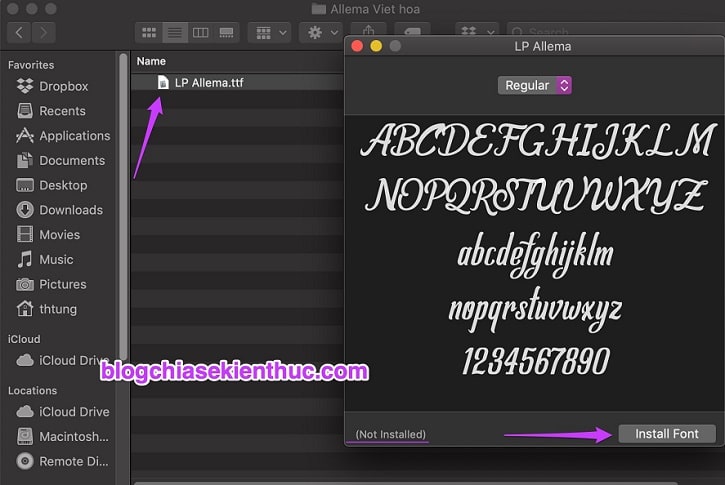
Task: Switch Finder to column view
Action: [201, 32]
